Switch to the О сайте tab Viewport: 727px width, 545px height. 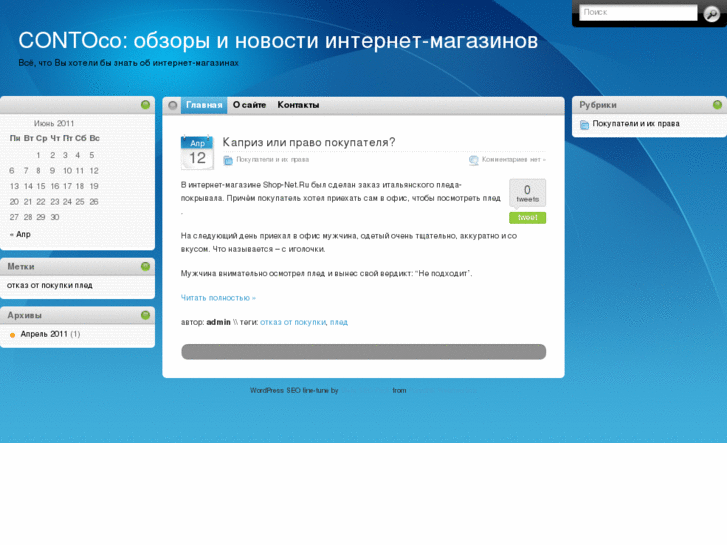click(x=250, y=105)
